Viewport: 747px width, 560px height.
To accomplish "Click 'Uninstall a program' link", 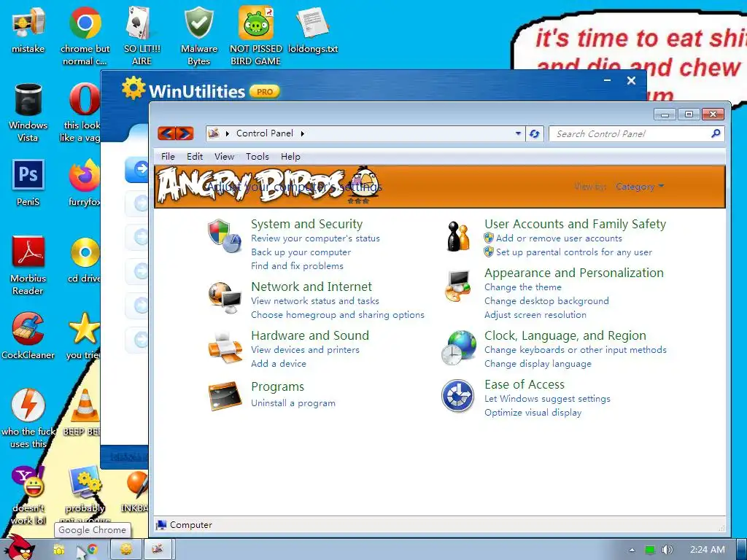I will coord(293,402).
